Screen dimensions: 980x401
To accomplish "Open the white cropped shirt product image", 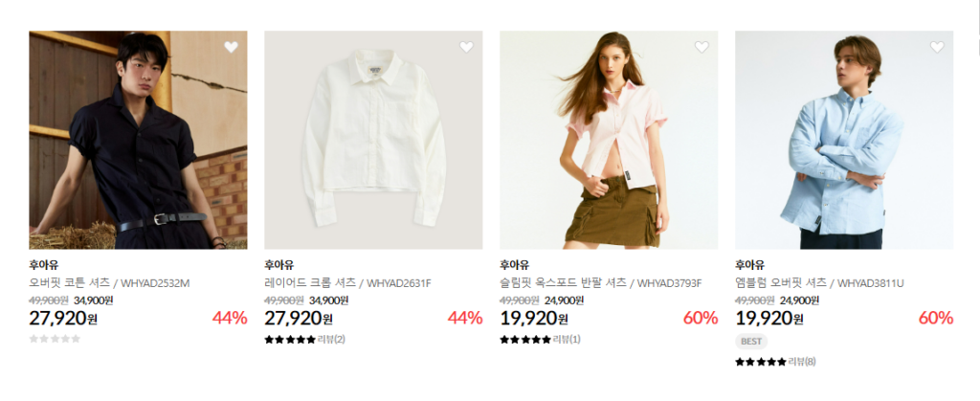I will (x=373, y=140).
